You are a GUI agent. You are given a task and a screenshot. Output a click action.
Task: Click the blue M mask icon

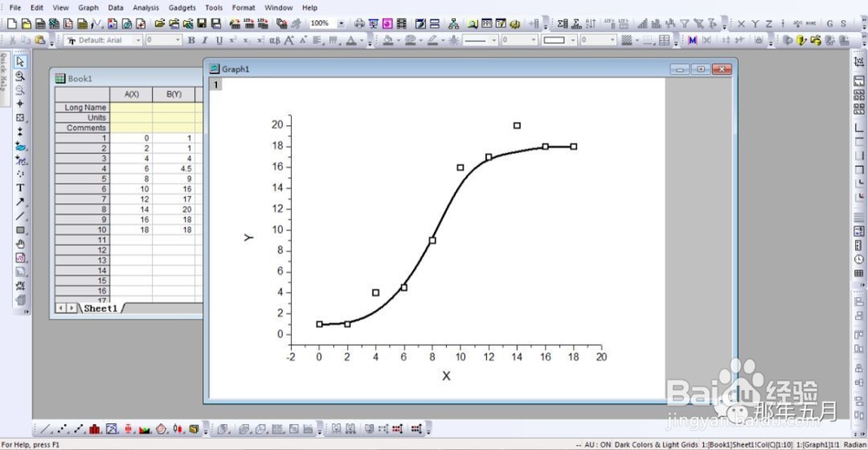pyautogui.click(x=693, y=41)
